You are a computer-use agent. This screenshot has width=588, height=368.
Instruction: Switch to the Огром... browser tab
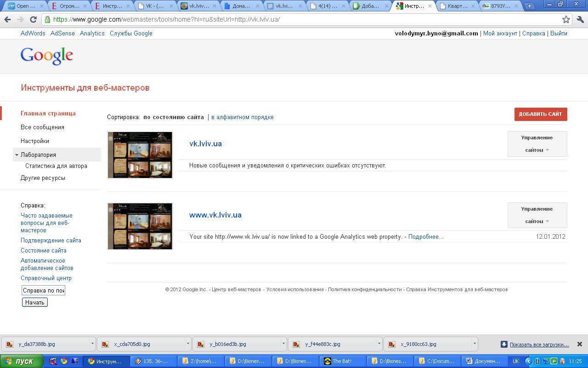pyautogui.click(x=69, y=6)
